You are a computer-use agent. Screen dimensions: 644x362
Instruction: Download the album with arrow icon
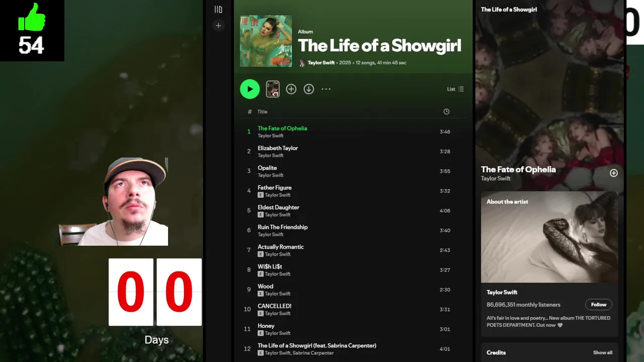[x=309, y=89]
